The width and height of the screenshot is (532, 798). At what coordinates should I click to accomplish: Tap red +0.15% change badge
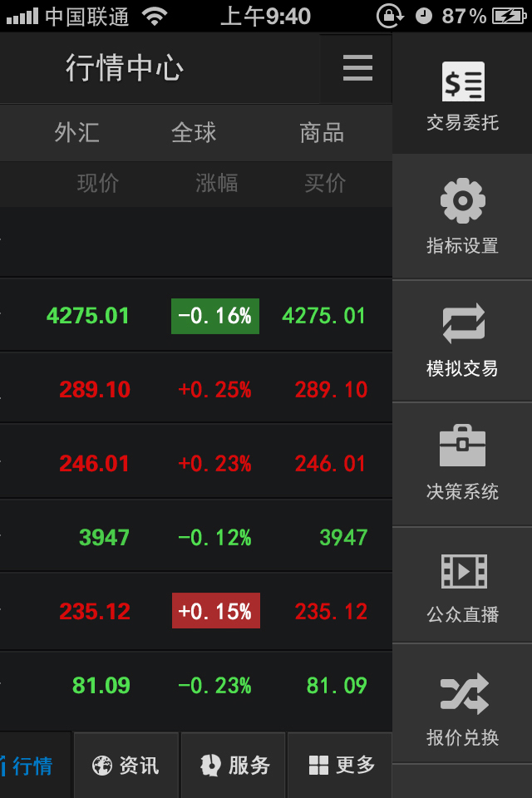pyautogui.click(x=216, y=611)
